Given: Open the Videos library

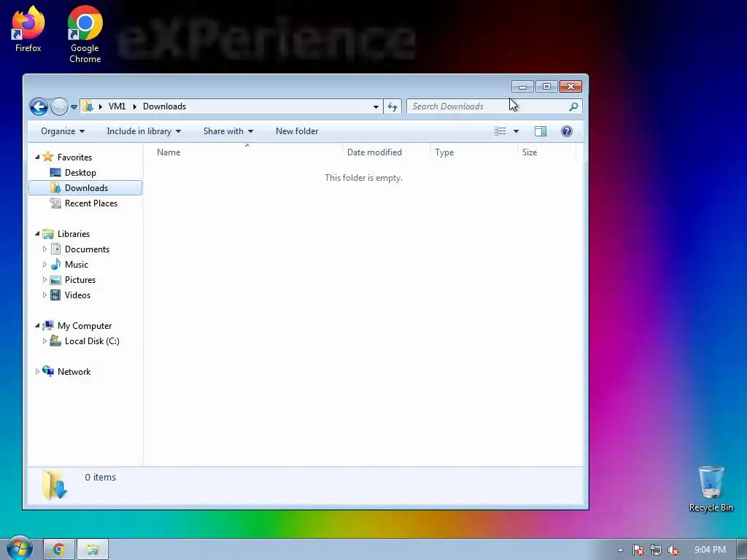Looking at the screenshot, I should coord(77,295).
